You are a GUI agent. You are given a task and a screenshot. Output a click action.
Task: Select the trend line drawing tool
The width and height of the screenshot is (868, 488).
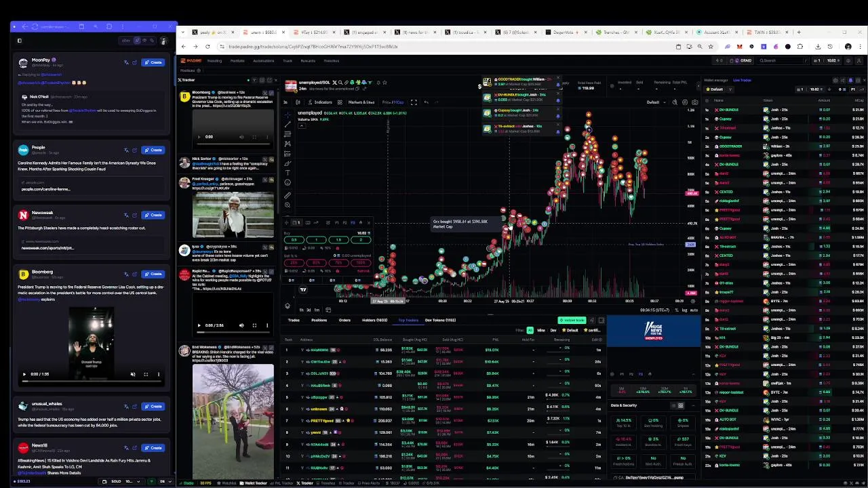point(288,124)
